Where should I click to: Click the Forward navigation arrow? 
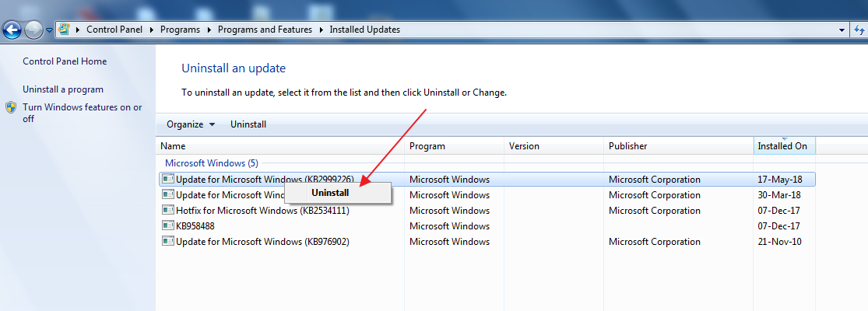(33, 30)
